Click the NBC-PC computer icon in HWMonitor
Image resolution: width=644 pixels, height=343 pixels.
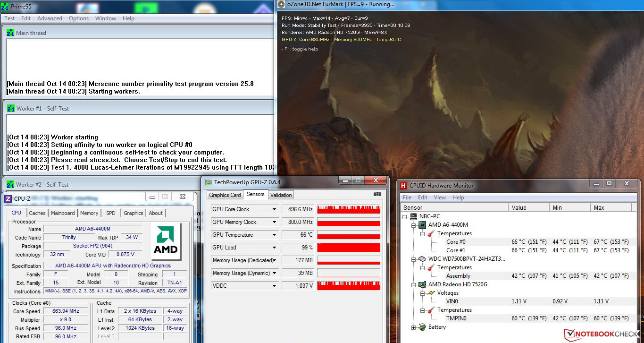click(x=414, y=216)
